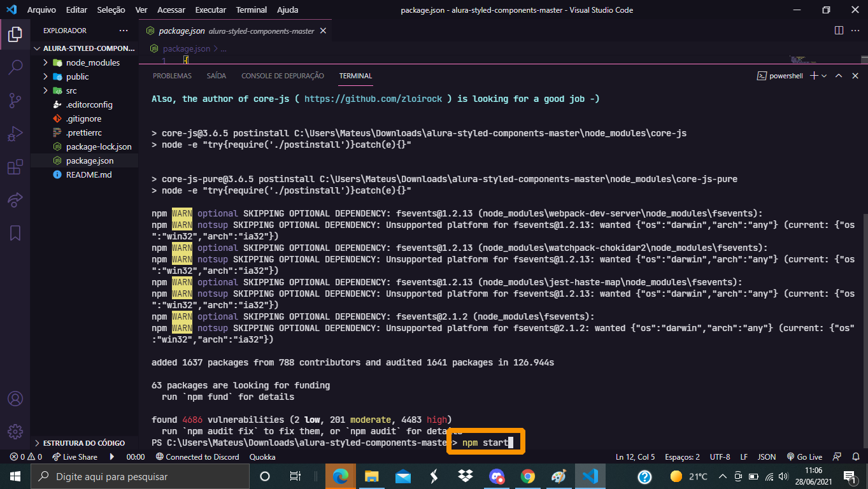This screenshot has height=489, width=868.
Task: Open the Source Control view
Action: point(15,101)
